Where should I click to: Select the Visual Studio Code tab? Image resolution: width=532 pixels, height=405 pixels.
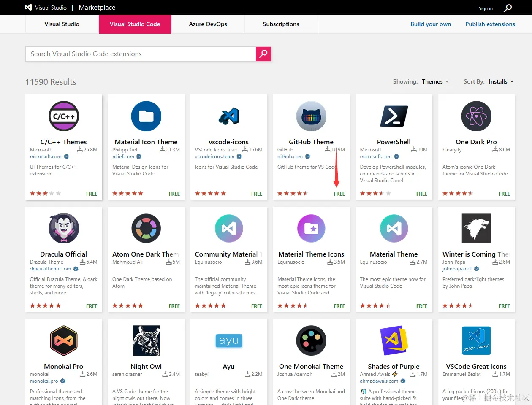coord(135,24)
